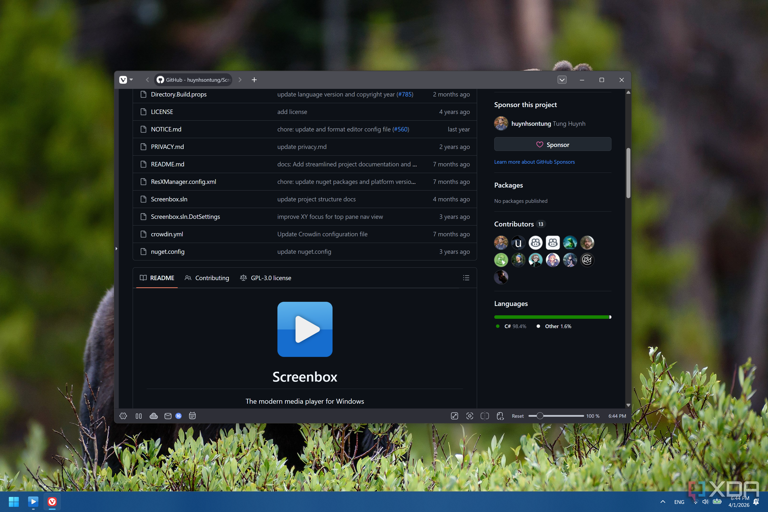The image size is (768, 512).
Task: Open Windows Start button
Action: 14,502
